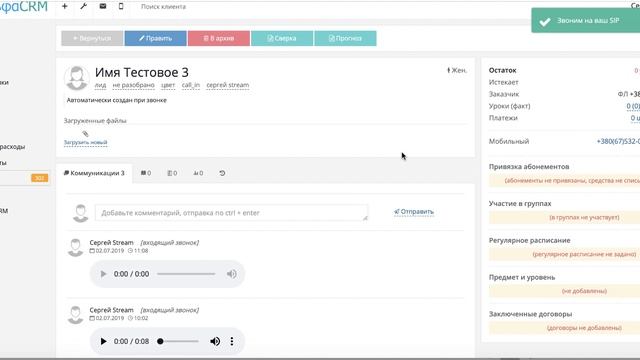Viewport: 640px width, 360px height.
Task: Click the 'Уроки (факт)' value link
Action: 633,106
